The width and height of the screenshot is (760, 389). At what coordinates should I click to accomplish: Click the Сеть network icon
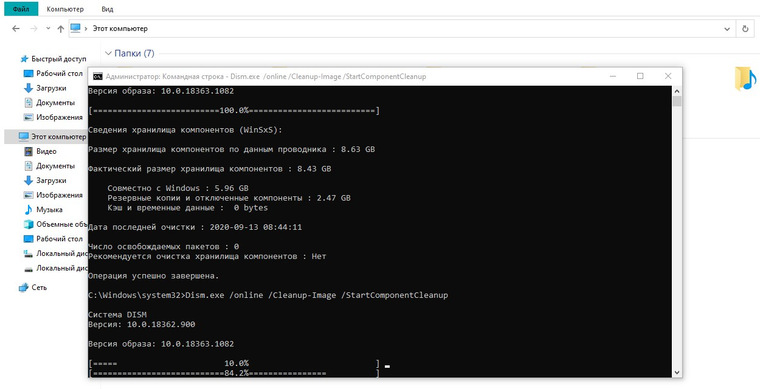tap(23, 287)
